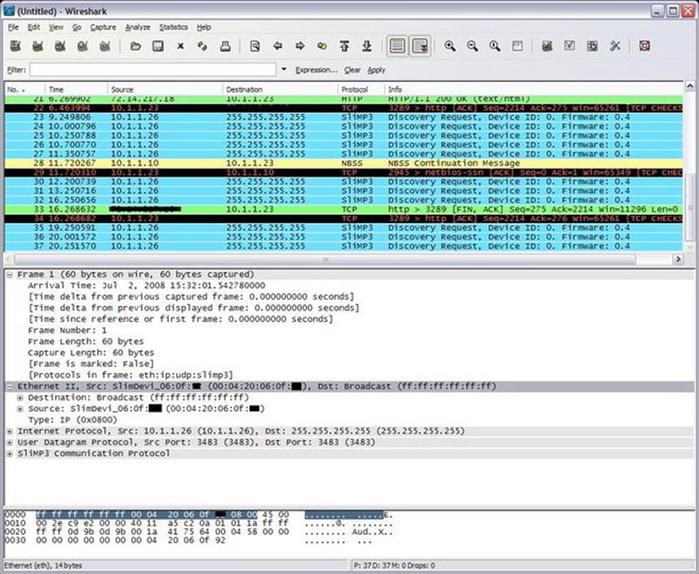Open the list of capture interfaces icon
The width and height of the screenshot is (699, 574).
point(16,46)
